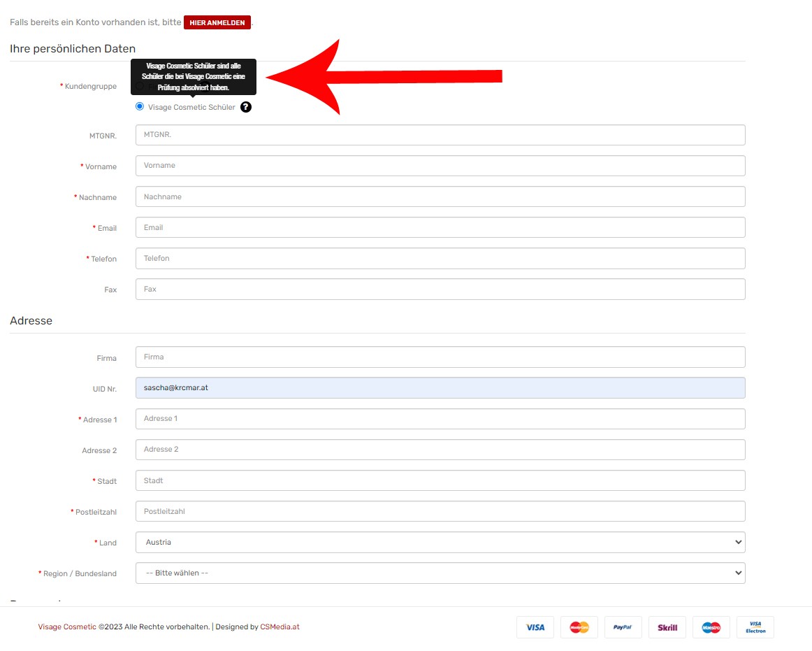Follow the Visage Cosmetic footer link
This screenshot has height=651, width=812.
tap(67, 627)
